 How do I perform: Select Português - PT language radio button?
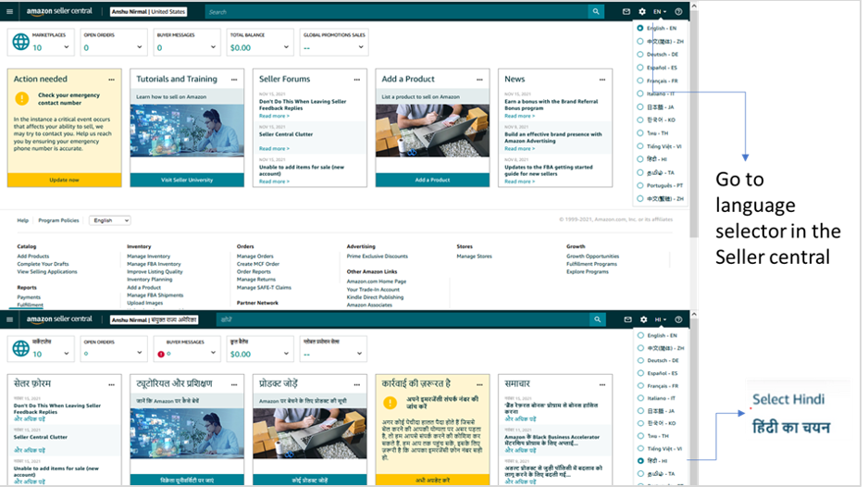pyautogui.click(x=640, y=185)
